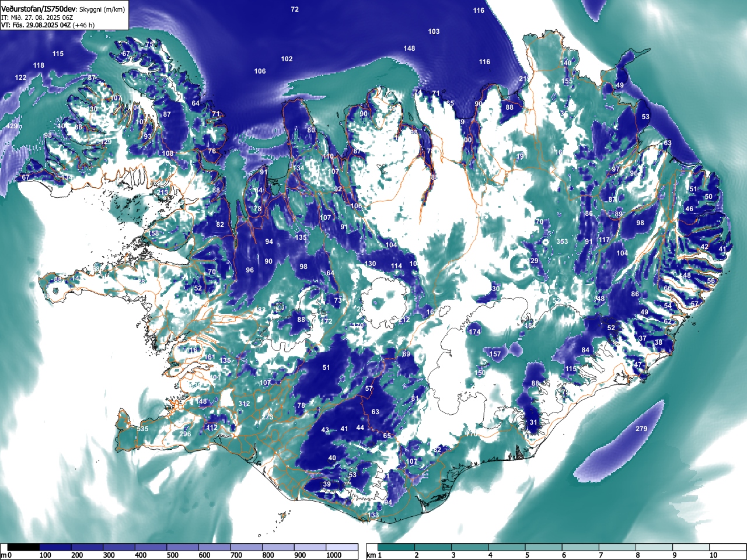Click the value 279 in the offshore patch

[x=641, y=429]
